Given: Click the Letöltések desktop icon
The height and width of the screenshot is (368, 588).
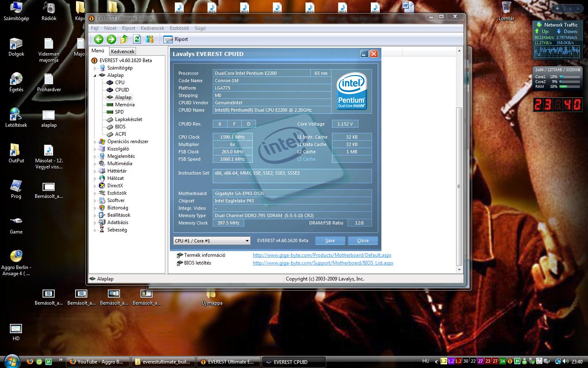Looking at the screenshot, I should click(16, 118).
